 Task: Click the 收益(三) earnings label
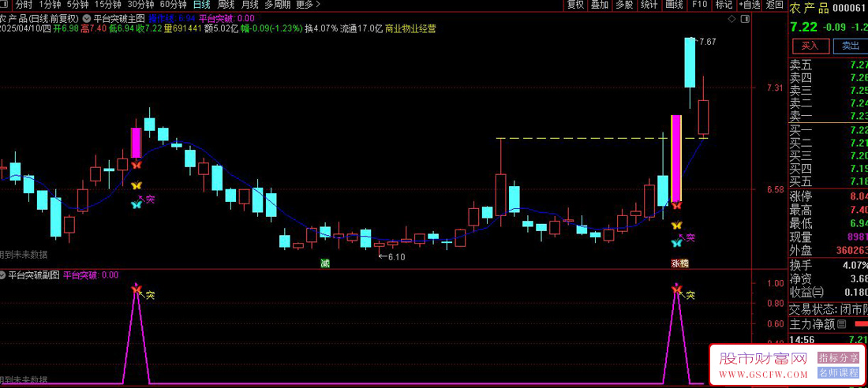(806, 293)
